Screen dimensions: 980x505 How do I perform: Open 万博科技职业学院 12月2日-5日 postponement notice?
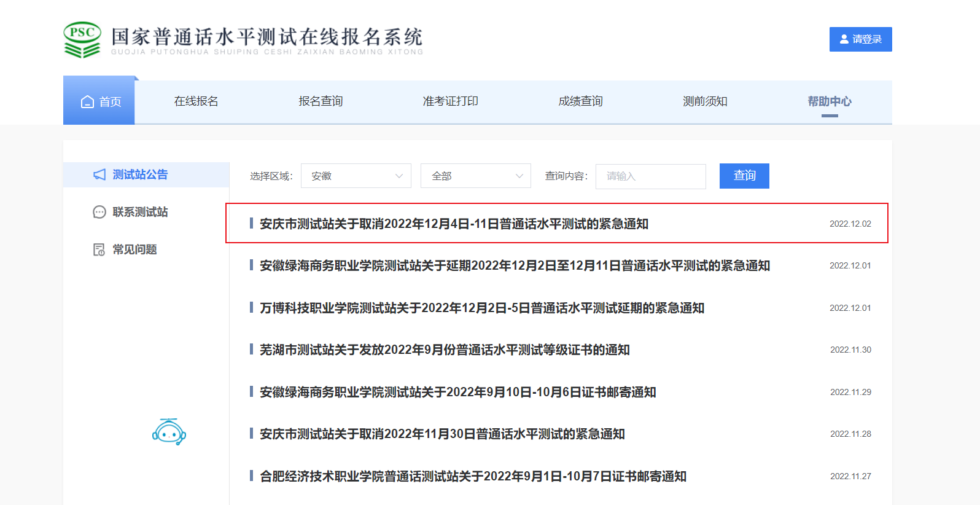[x=482, y=308]
